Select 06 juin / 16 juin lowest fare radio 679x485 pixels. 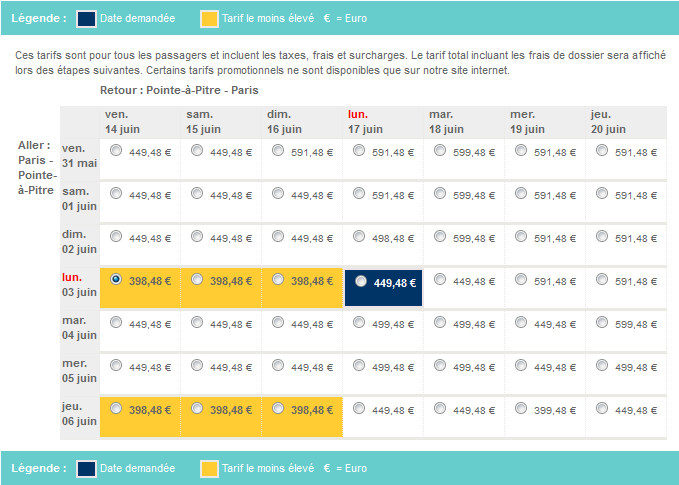coord(278,408)
